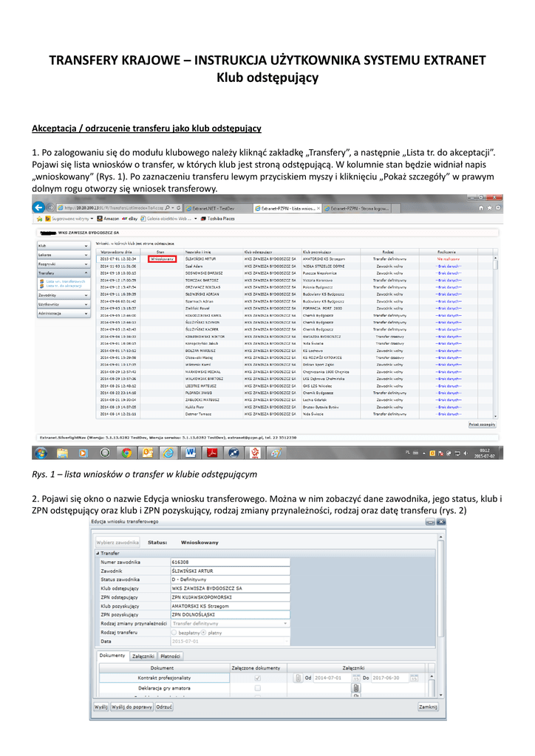Open the Adobe Reader taskbar icon
This screenshot has width=535, height=756.
point(212,453)
